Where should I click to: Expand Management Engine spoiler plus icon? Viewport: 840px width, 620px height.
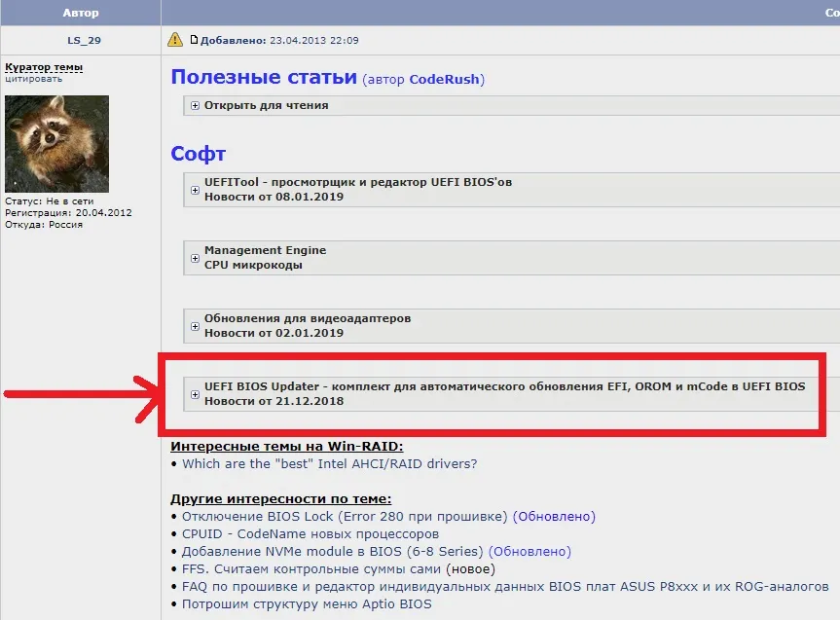pos(195,258)
